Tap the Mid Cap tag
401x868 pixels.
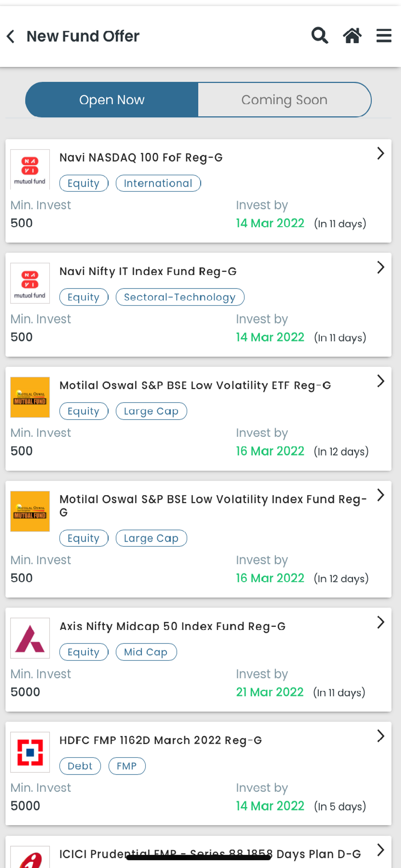[146, 652]
